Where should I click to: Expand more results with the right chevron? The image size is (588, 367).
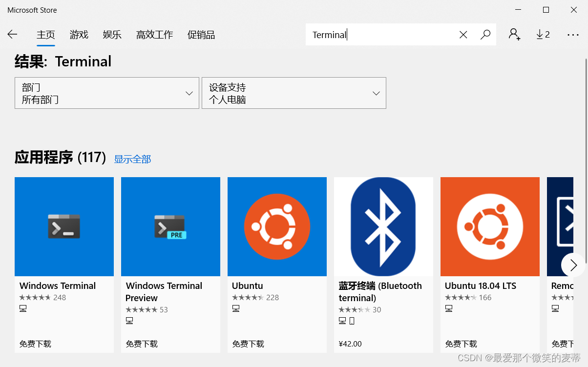coord(572,265)
